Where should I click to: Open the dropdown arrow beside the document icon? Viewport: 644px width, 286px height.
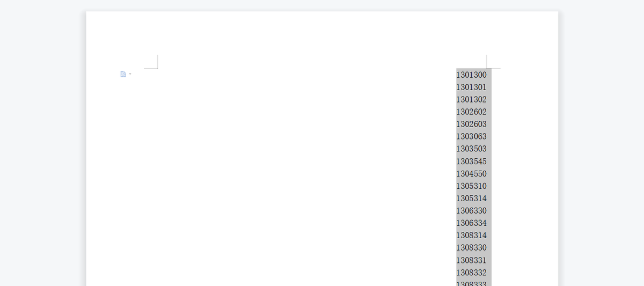[130, 74]
